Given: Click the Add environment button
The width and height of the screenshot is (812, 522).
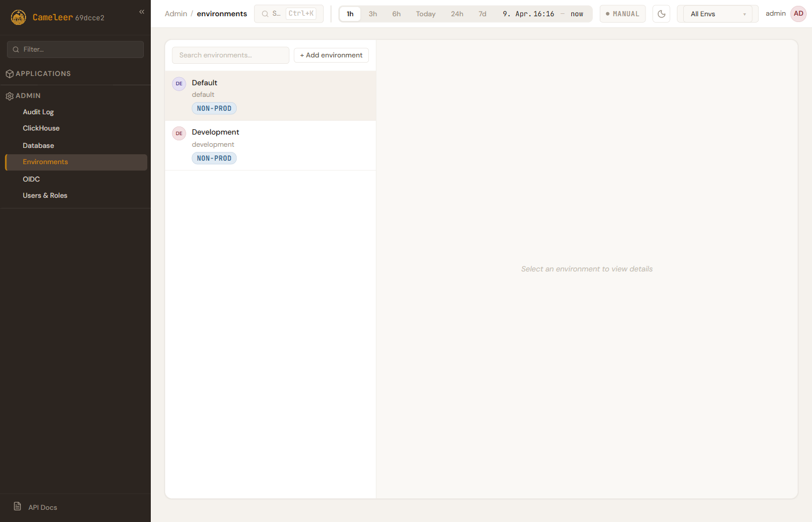Looking at the screenshot, I should [331, 55].
